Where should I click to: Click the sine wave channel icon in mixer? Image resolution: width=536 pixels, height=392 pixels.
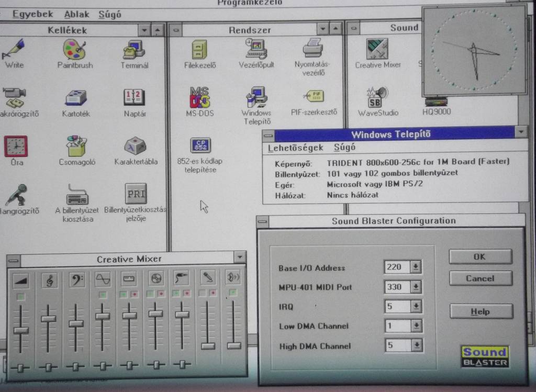[x=103, y=279]
